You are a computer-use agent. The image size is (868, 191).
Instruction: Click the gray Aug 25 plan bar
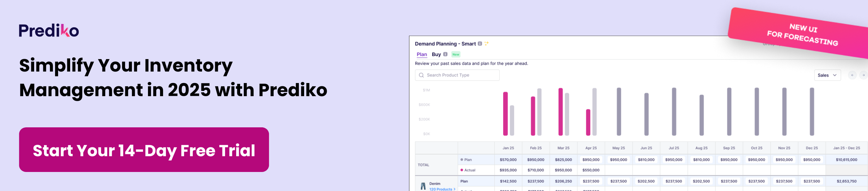point(702,115)
